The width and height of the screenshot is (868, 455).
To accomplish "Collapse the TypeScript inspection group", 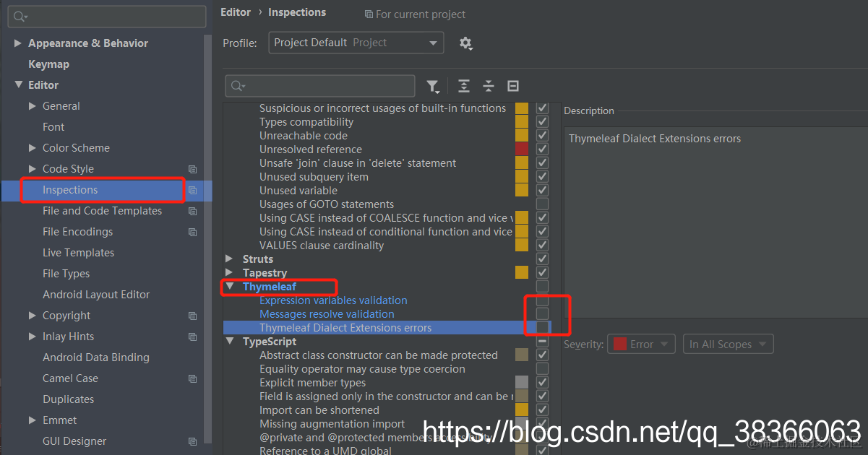I will [x=229, y=342].
